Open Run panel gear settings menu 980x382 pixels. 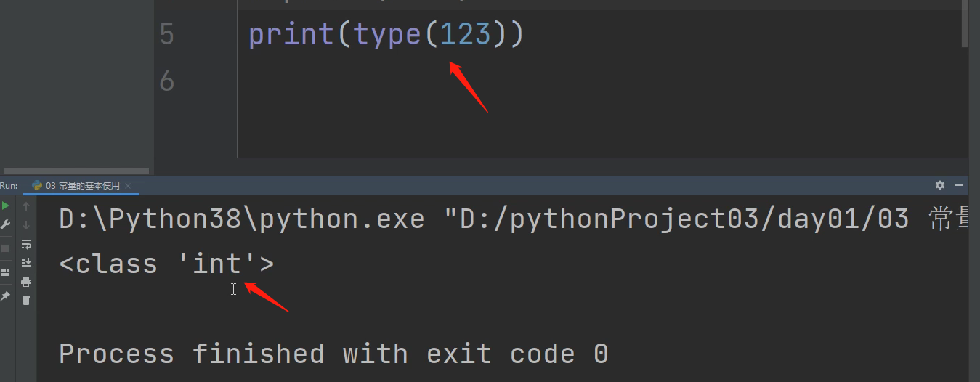coord(940,185)
